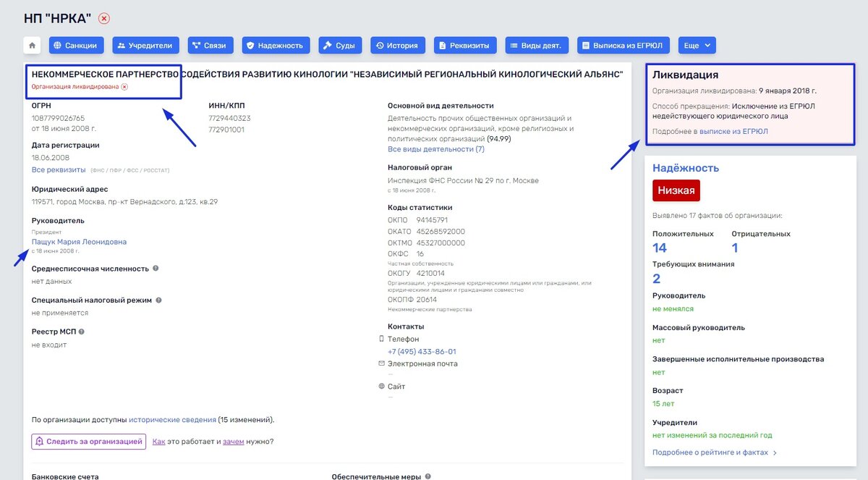Open the home tab icon

click(32, 45)
